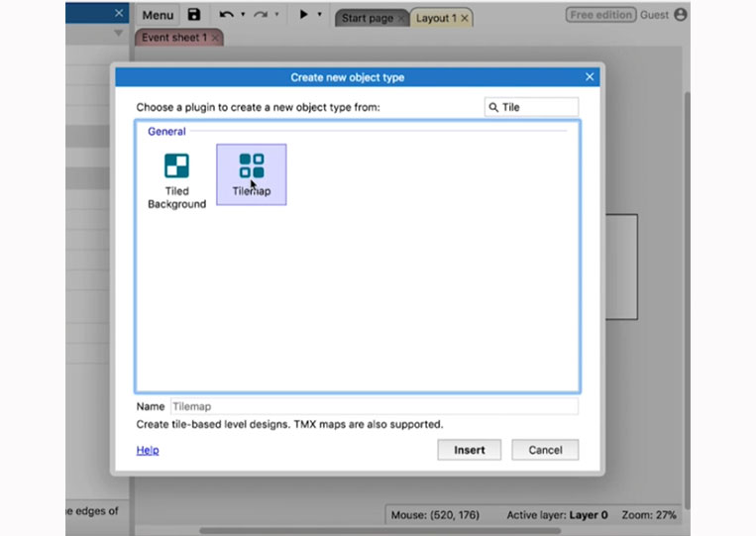Click the save project icon
The image size is (756, 536).
pyautogui.click(x=194, y=15)
